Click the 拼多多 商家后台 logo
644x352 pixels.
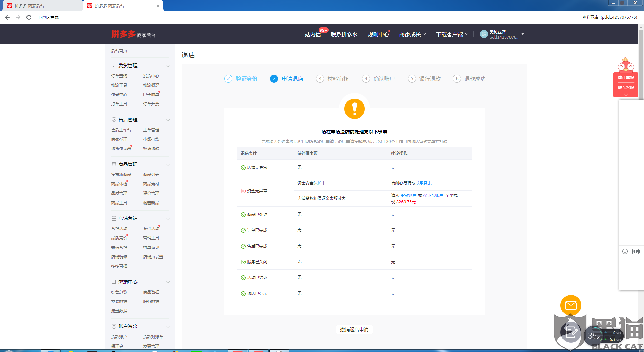[x=133, y=34]
